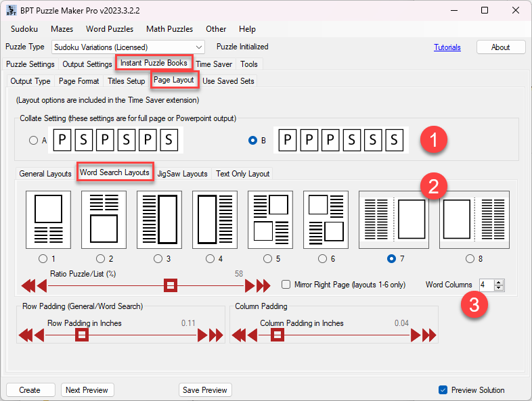Screen dimensions: 532x401
Task: Open the Tutorials link
Action: 447,47
